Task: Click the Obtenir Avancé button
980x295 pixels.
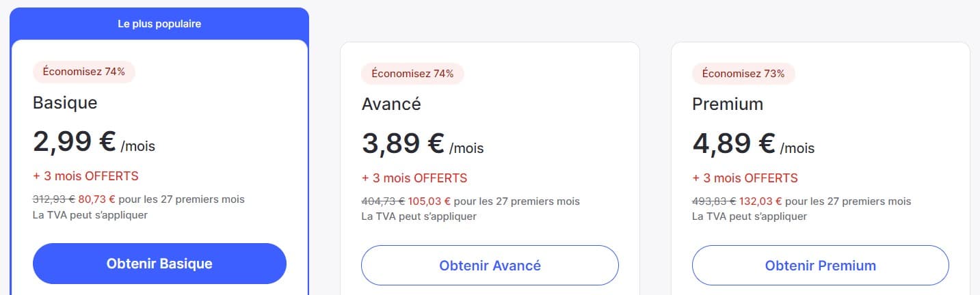Action: coord(490,265)
